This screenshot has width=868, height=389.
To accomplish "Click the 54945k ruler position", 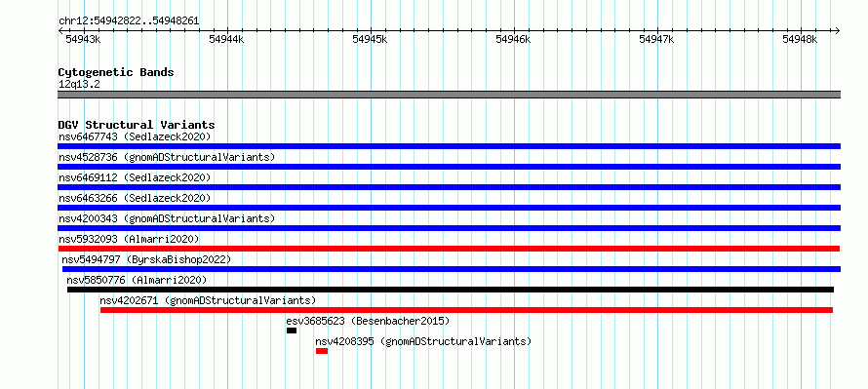I will 370,39.
